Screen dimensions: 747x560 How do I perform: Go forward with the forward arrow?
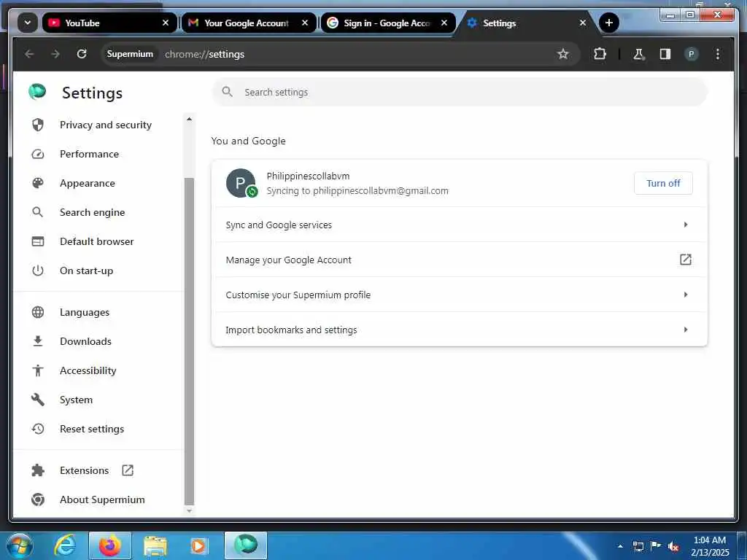pyautogui.click(x=55, y=54)
